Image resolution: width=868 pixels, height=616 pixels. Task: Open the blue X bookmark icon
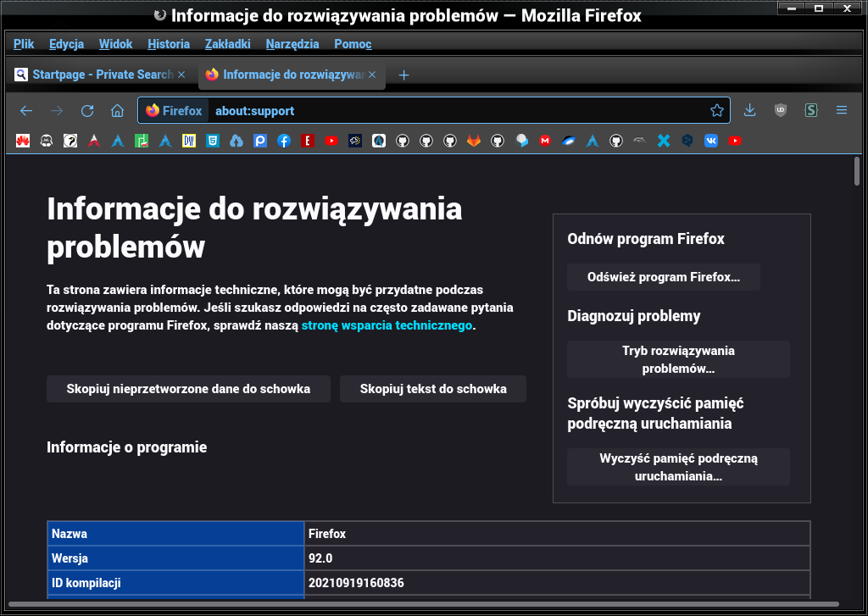(664, 142)
